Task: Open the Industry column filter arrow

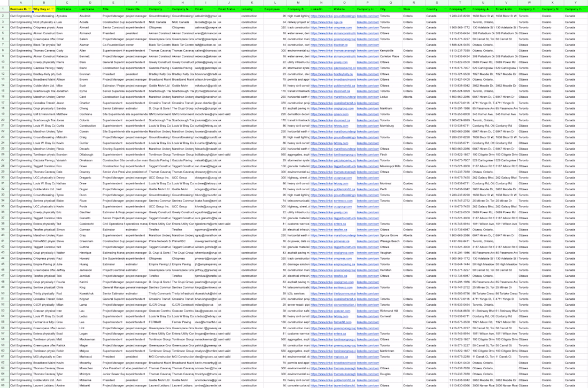Action: tap(261, 9)
